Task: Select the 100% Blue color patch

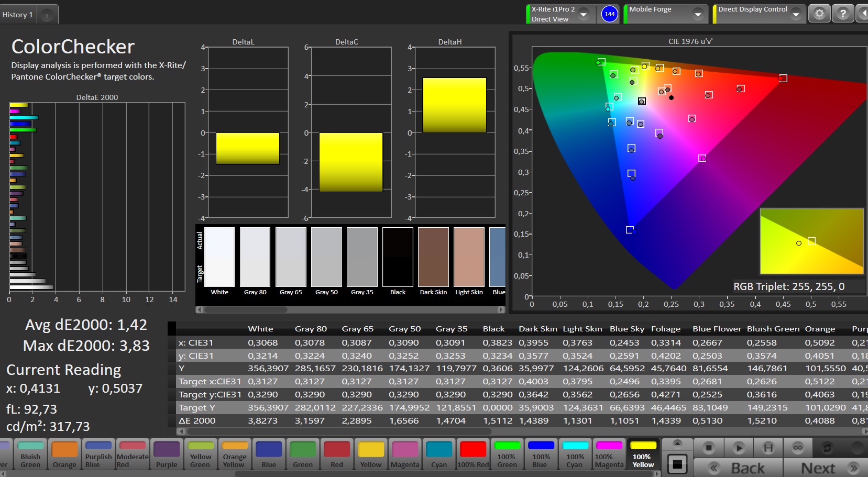Action: (x=541, y=454)
